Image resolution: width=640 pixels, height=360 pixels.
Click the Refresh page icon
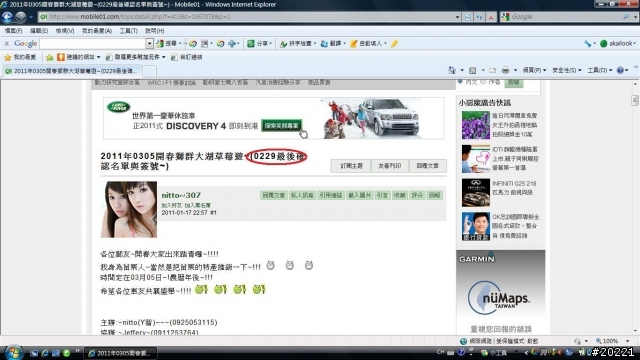click(x=479, y=17)
